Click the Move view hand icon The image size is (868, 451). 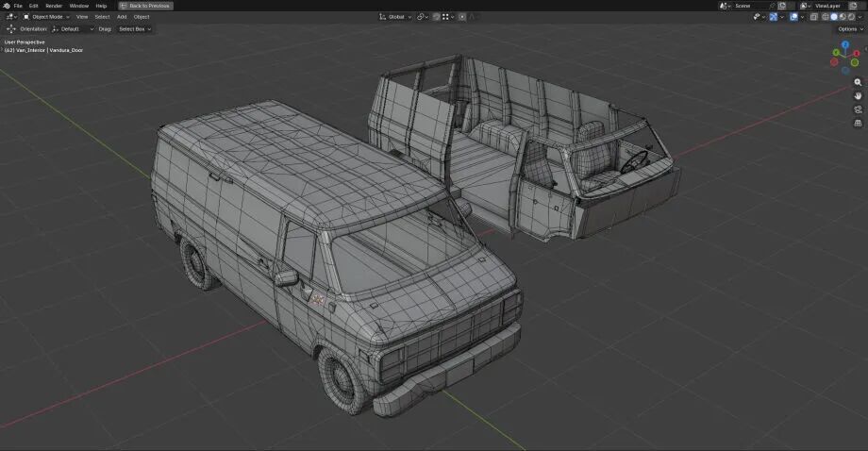coord(858,95)
